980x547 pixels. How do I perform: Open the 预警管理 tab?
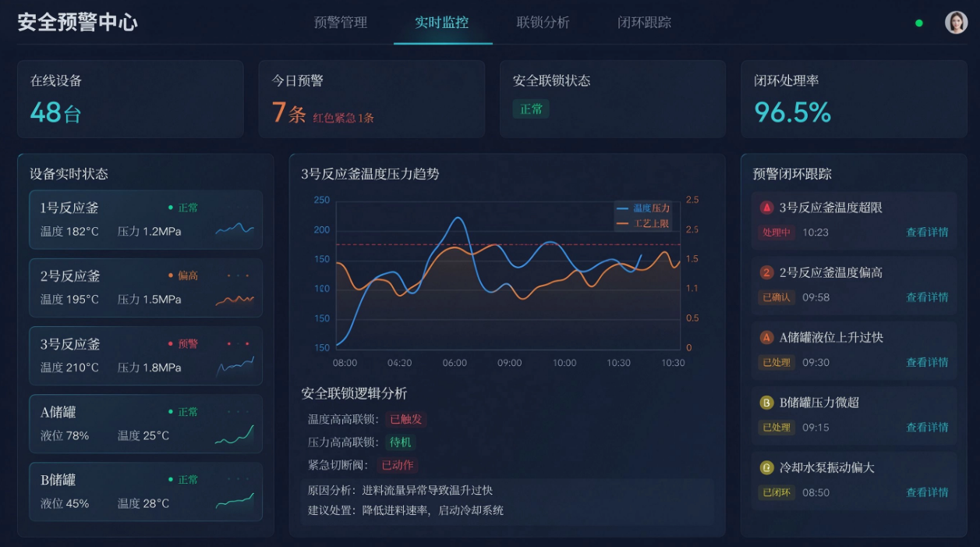[341, 23]
